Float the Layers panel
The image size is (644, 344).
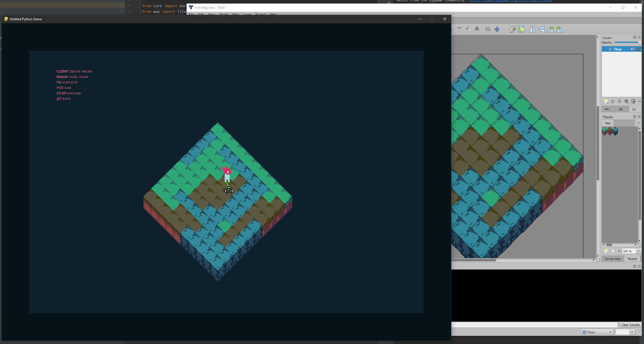634,37
